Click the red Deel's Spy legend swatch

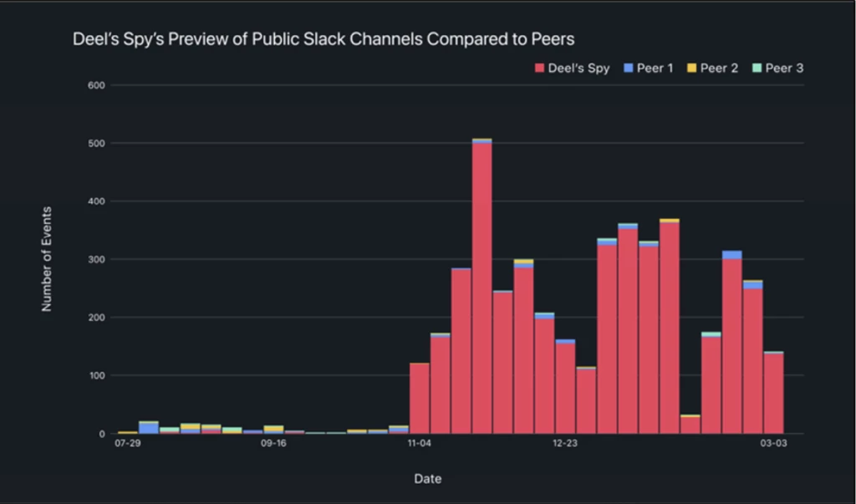tap(540, 68)
